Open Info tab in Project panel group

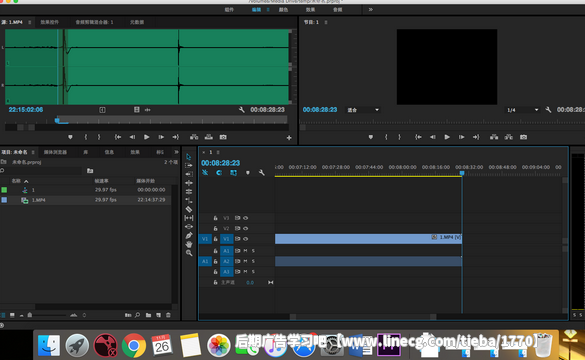[x=109, y=152]
